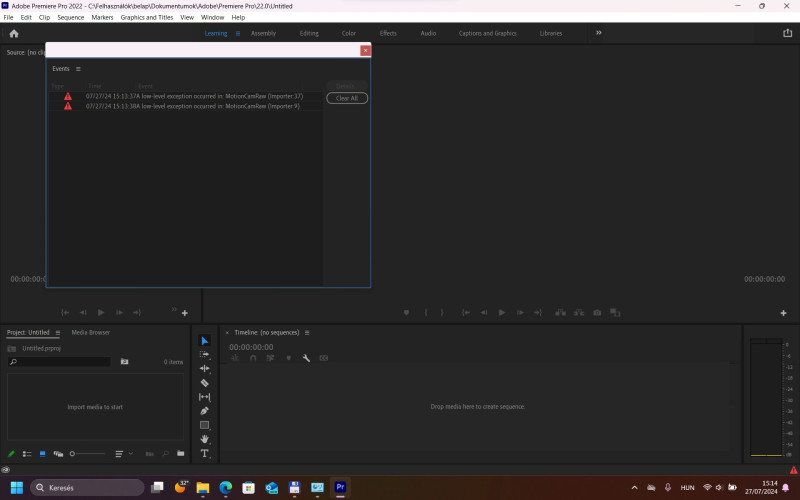Image resolution: width=800 pixels, height=500 pixels.
Task: Select the Track Select Forward tool
Action: [x=205, y=354]
